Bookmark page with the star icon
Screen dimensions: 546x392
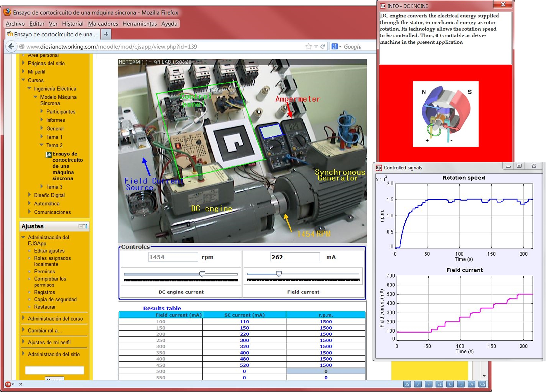coord(308,47)
